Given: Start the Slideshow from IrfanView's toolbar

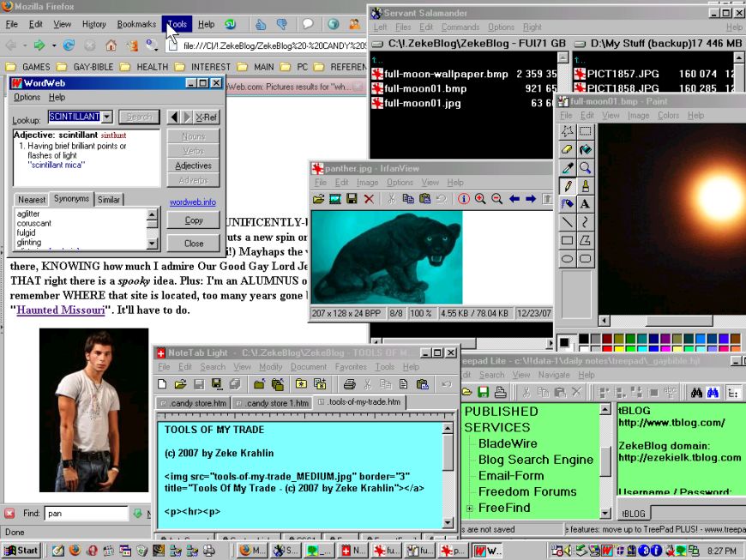Looking at the screenshot, I should tap(335, 199).
